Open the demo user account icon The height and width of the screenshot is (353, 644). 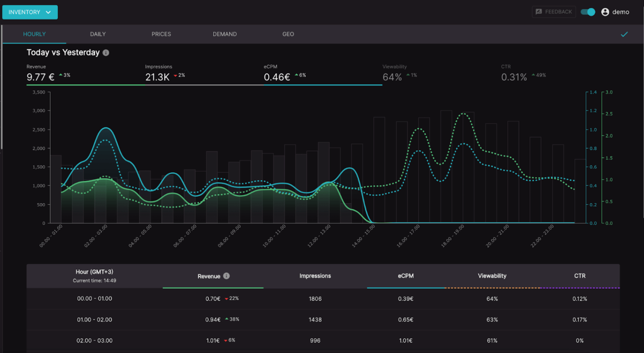605,12
